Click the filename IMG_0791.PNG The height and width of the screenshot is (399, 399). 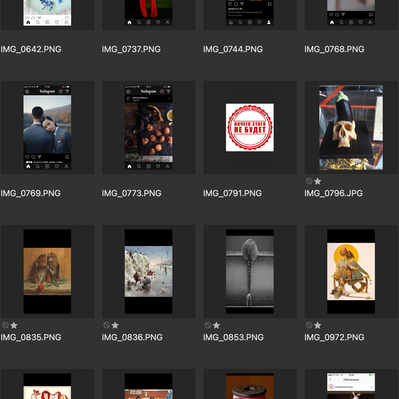[233, 193]
